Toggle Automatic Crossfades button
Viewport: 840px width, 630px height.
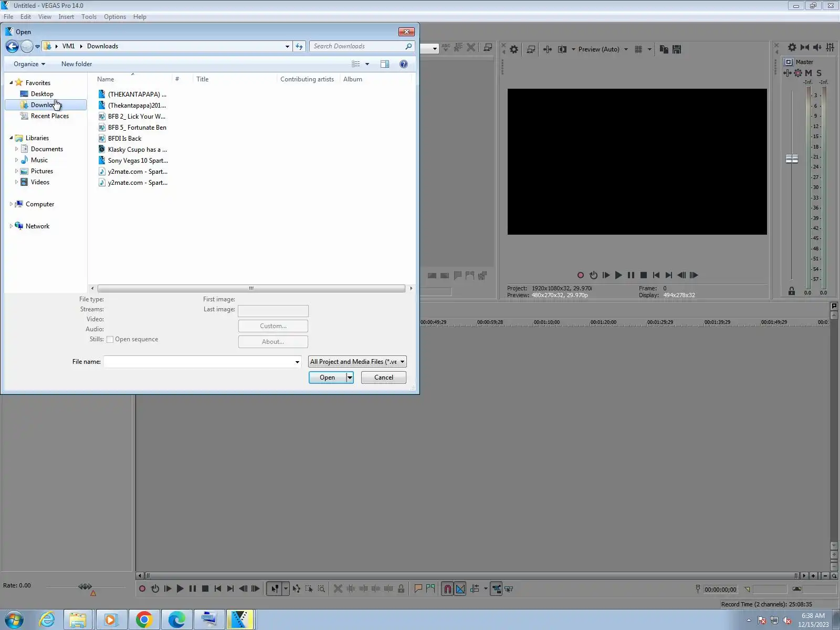[x=460, y=589]
